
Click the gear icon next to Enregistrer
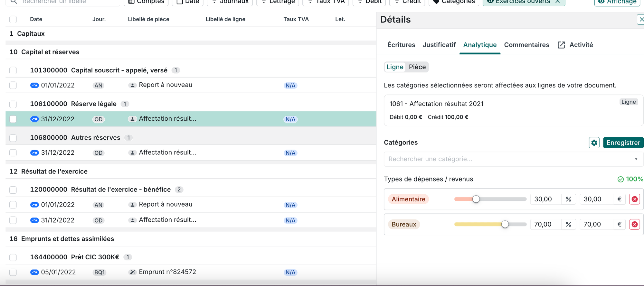tap(594, 143)
